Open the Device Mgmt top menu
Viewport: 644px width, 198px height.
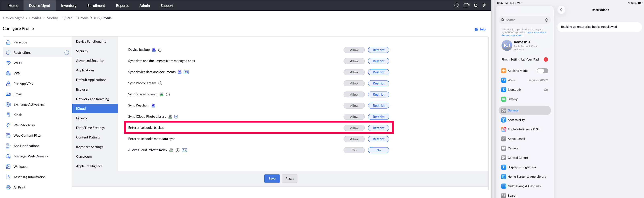[x=40, y=5]
